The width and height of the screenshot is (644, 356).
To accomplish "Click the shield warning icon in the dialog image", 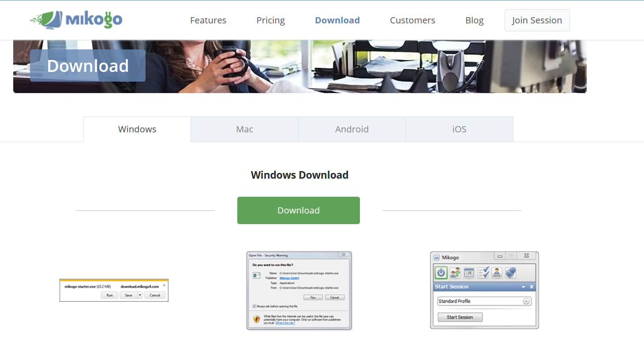I will 257,319.
